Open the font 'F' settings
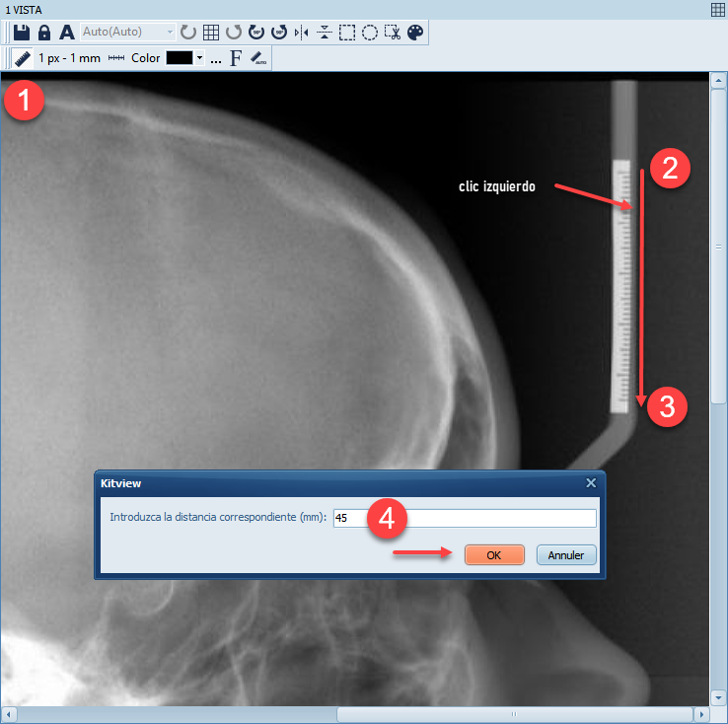This screenshot has height=724, width=728. pos(236,58)
